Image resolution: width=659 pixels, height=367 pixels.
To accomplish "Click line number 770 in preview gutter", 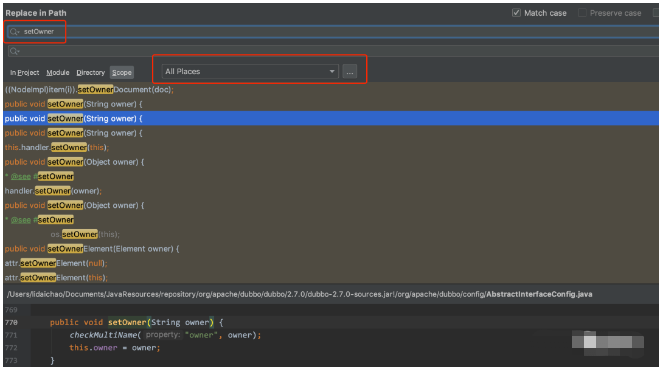I will pos(11,322).
